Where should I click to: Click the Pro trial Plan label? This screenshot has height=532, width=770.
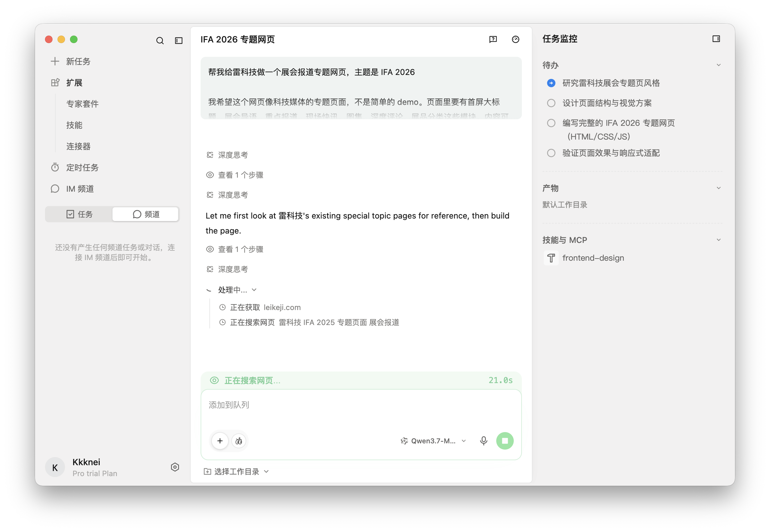click(95, 473)
